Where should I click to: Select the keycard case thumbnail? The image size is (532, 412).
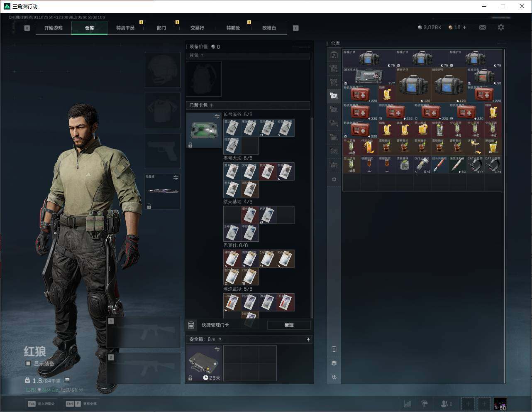click(x=204, y=130)
